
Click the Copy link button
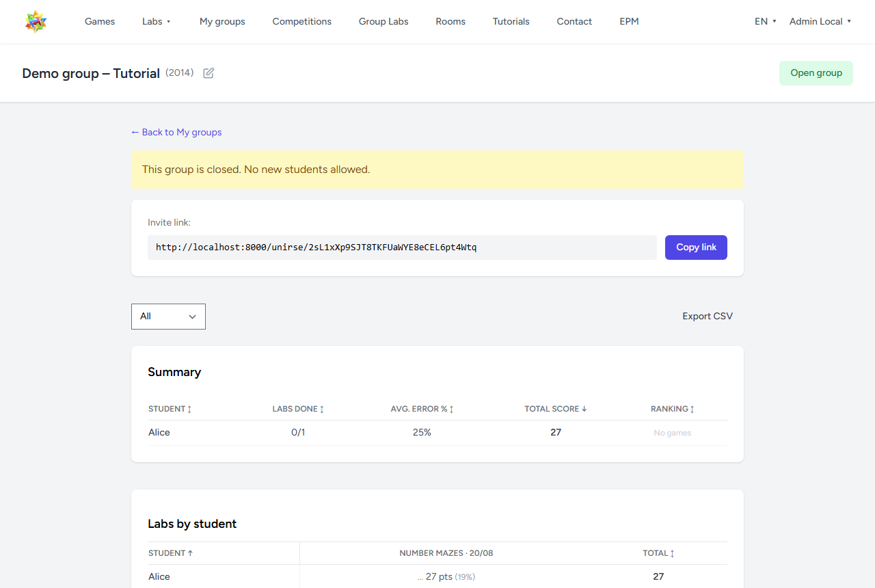point(696,248)
